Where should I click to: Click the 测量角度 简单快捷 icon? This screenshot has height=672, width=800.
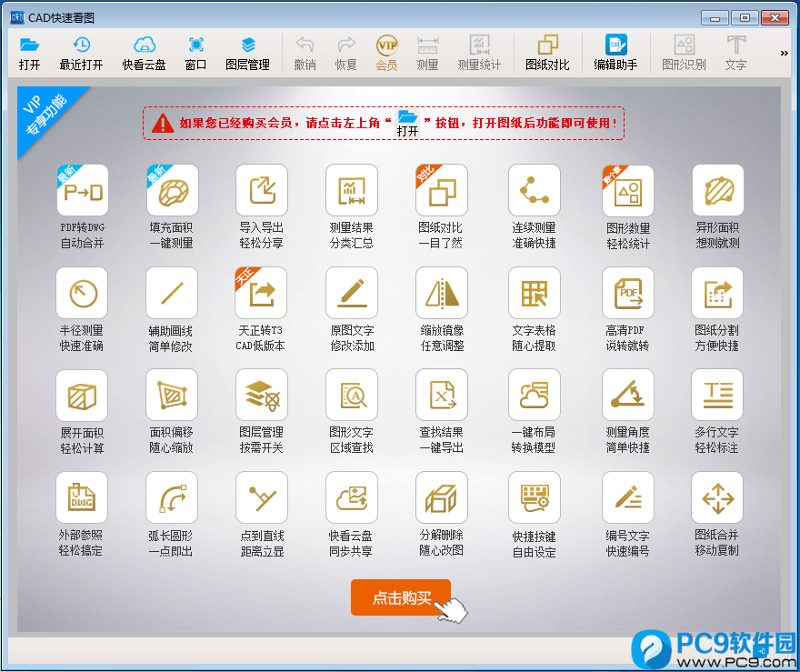click(x=628, y=396)
